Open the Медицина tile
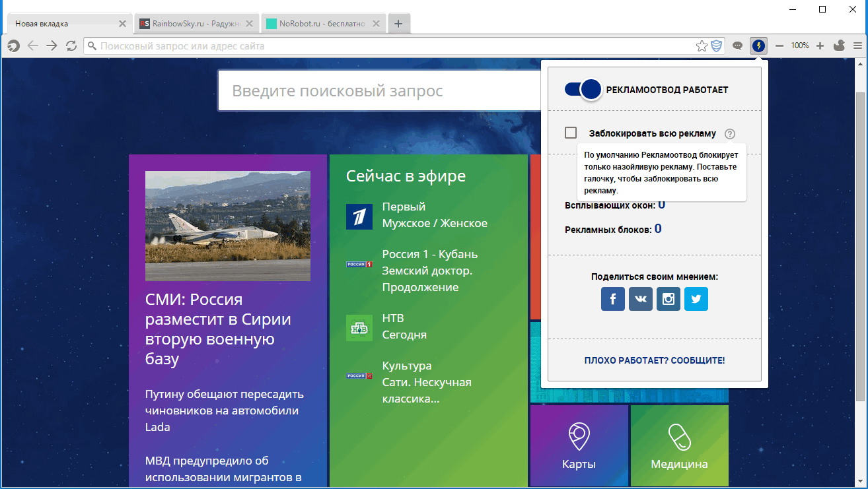Screen dimensions: 868x489 click(x=680, y=447)
